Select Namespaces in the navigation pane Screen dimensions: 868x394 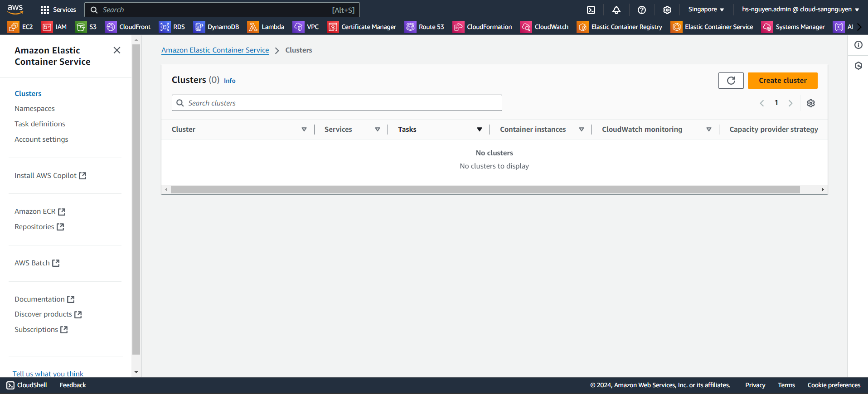click(34, 109)
